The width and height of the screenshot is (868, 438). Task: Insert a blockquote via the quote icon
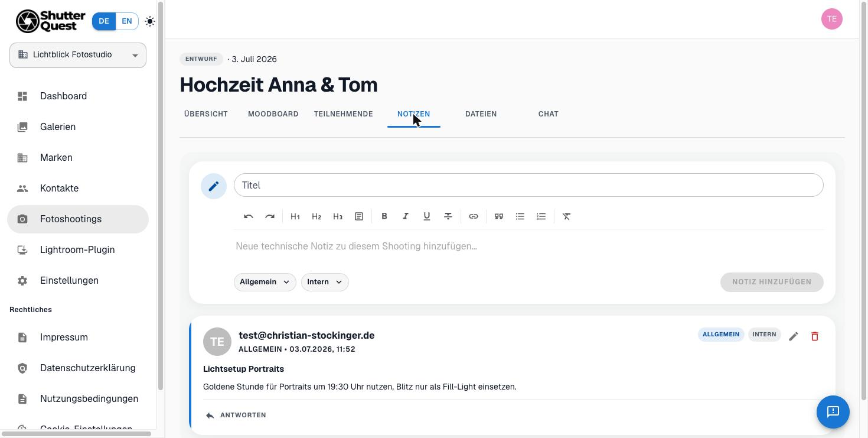click(499, 216)
